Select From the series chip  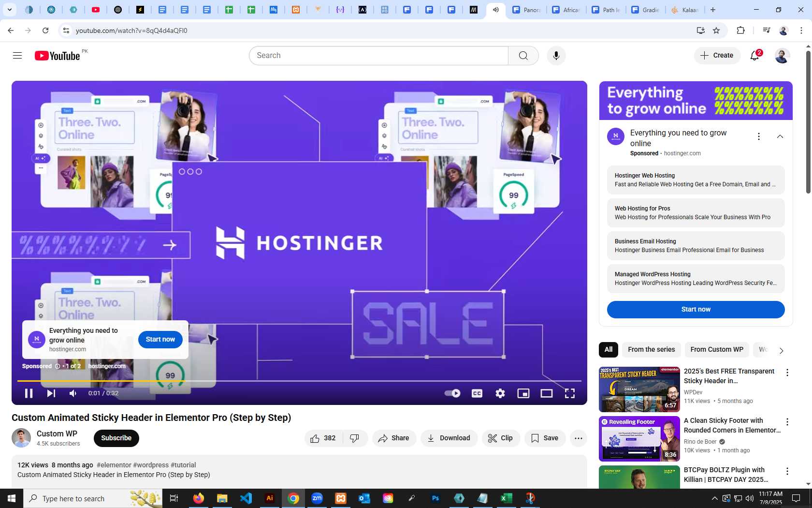coord(652,350)
